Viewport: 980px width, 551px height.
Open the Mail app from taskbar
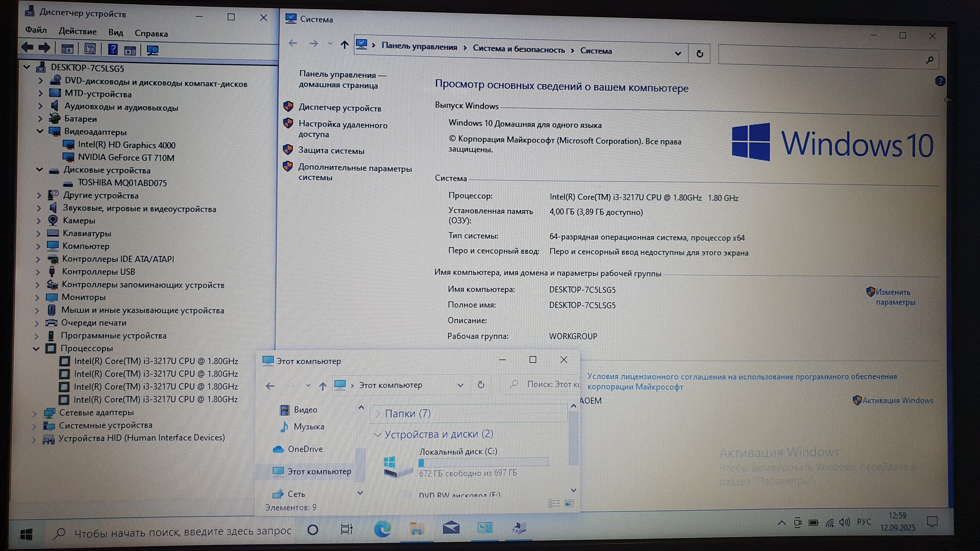[451, 528]
